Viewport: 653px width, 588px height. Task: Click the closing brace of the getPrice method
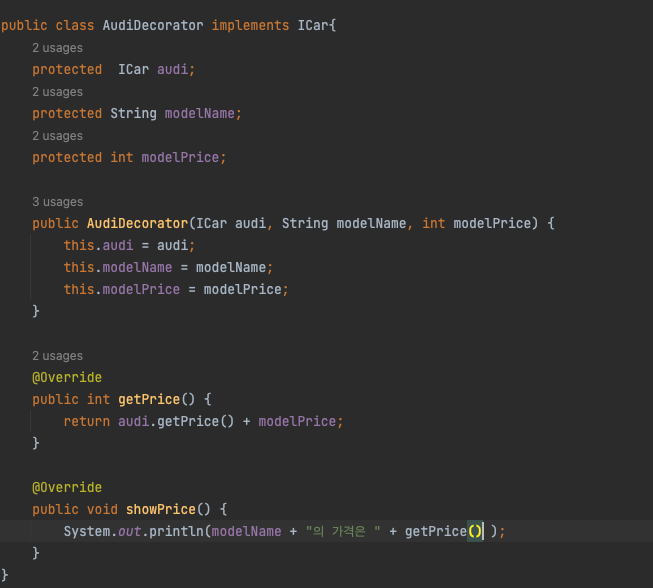point(36,443)
